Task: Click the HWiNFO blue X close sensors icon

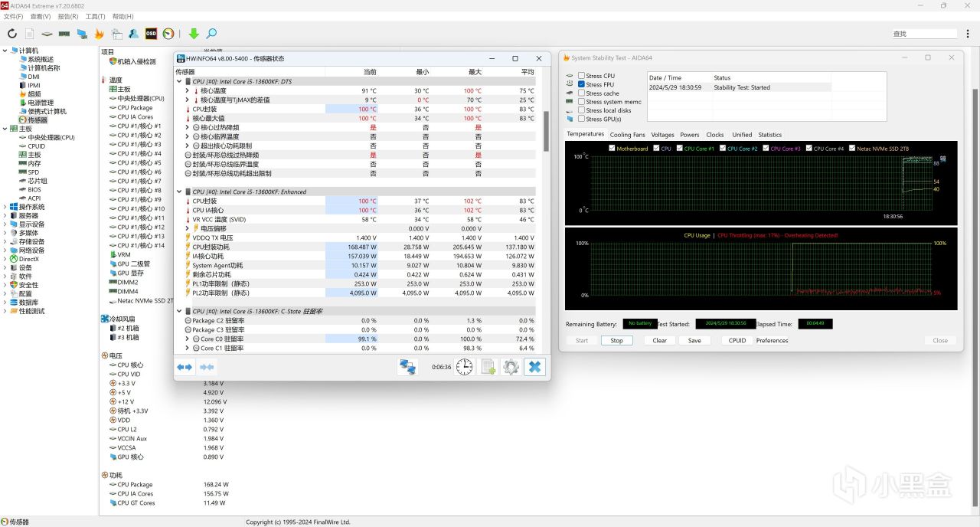Action: point(534,367)
